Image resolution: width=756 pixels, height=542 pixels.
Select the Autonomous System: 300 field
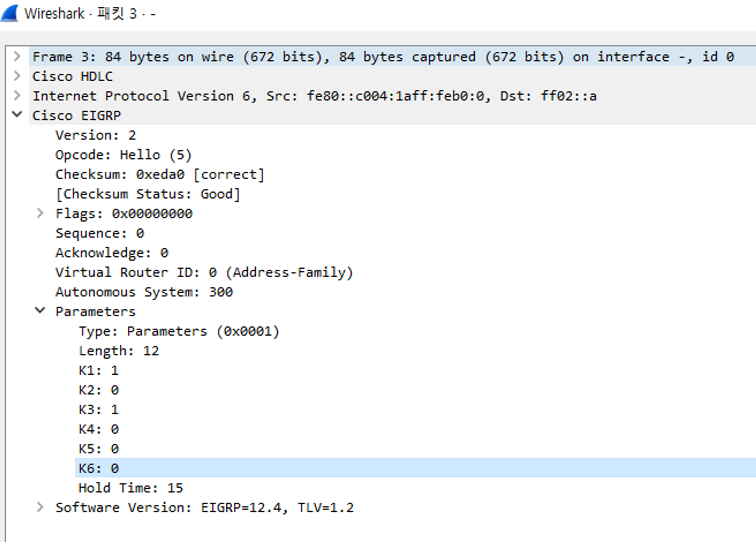[x=144, y=292]
